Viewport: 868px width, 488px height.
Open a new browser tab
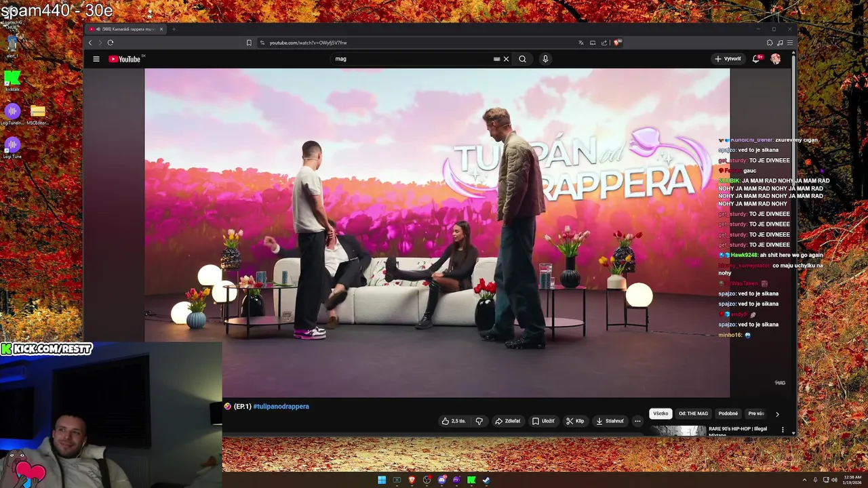click(174, 29)
